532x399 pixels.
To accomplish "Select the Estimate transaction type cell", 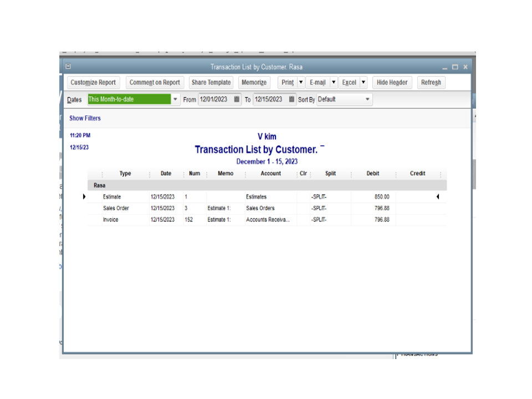I will [112, 197].
